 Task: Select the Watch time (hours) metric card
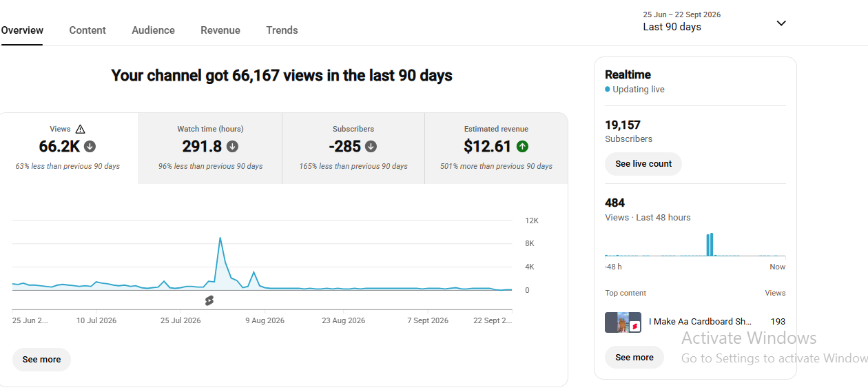click(x=210, y=148)
